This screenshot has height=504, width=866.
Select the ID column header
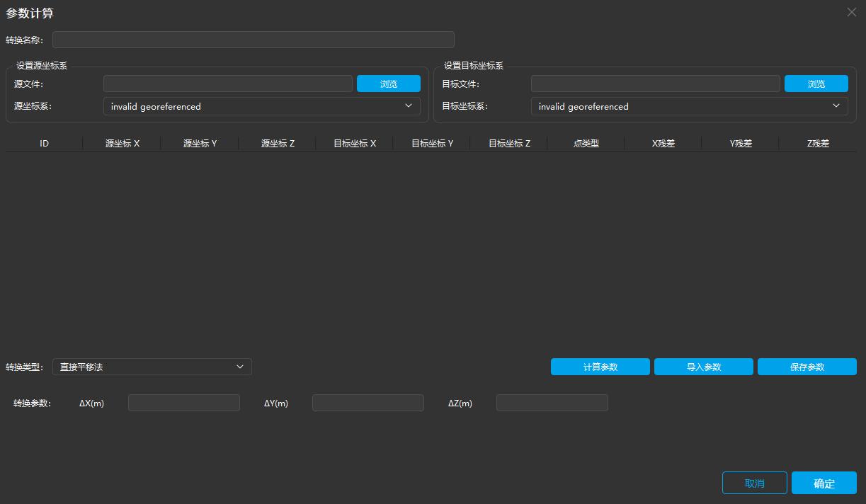point(45,143)
